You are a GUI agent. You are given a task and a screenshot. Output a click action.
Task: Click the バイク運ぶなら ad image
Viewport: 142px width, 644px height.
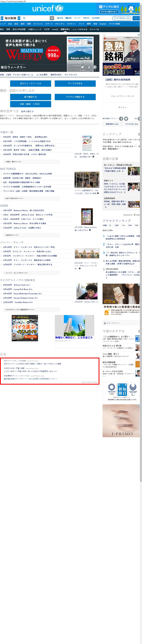coord(25,328)
